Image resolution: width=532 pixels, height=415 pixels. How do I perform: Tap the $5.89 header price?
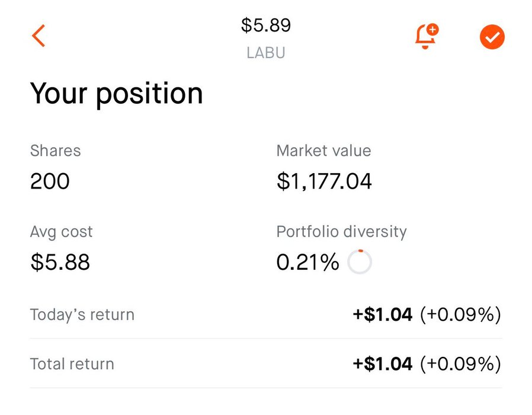point(266,25)
